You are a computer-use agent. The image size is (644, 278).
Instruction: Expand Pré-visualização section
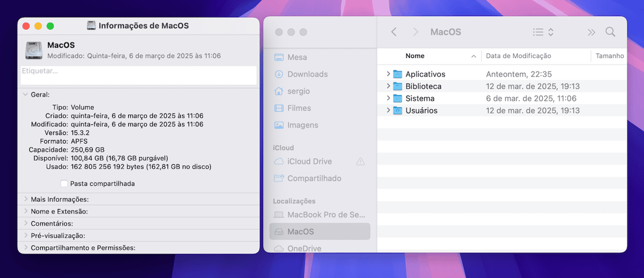tap(25, 236)
